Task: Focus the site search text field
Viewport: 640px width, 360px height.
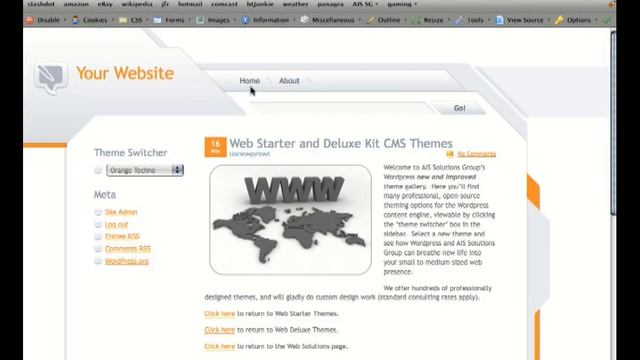Action: (341, 108)
